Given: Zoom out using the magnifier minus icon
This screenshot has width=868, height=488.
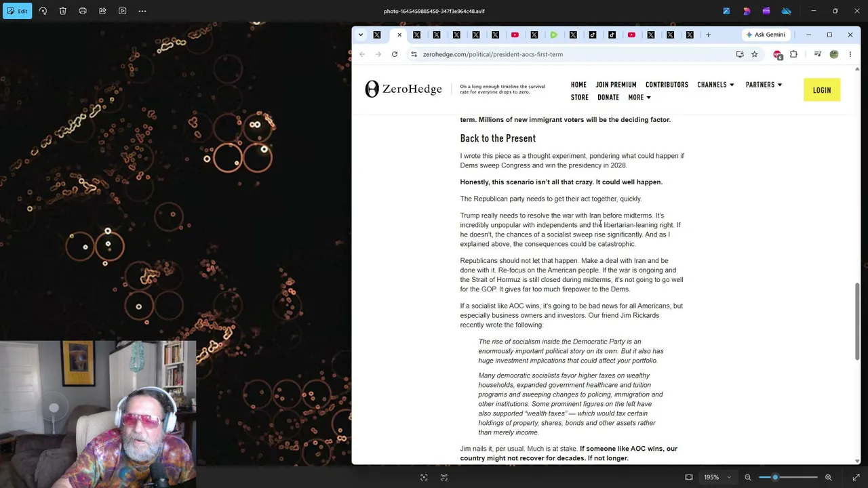Looking at the screenshot, I should 748,477.
